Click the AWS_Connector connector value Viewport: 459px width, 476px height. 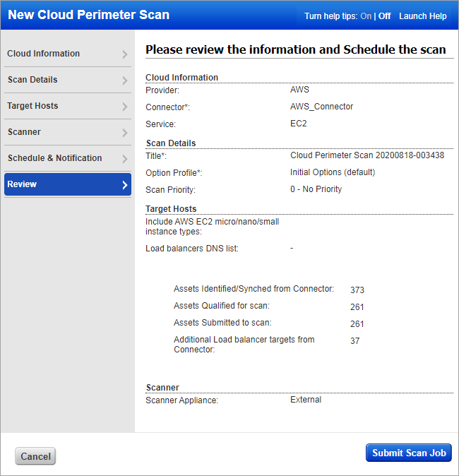pyautogui.click(x=321, y=107)
